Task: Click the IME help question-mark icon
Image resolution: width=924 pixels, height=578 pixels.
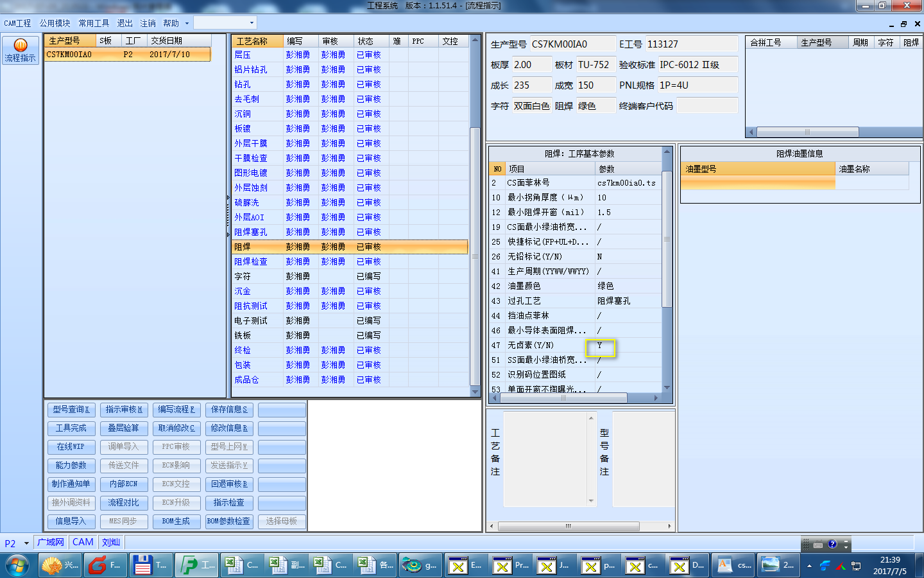Action: click(832, 544)
